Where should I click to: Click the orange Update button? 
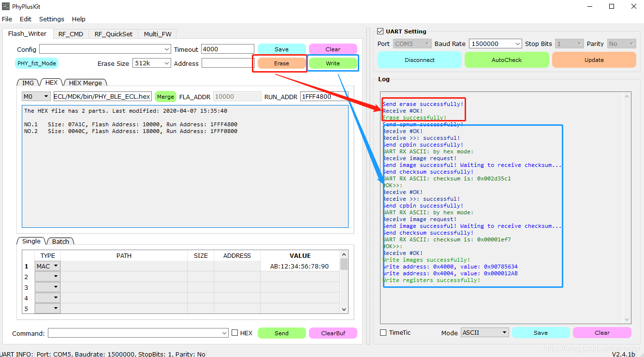[594, 60]
